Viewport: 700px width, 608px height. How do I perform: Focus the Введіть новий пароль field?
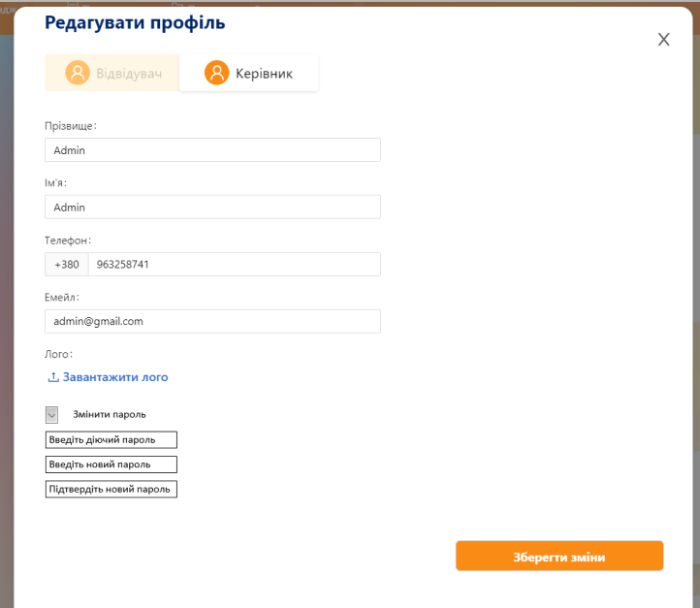point(111,464)
